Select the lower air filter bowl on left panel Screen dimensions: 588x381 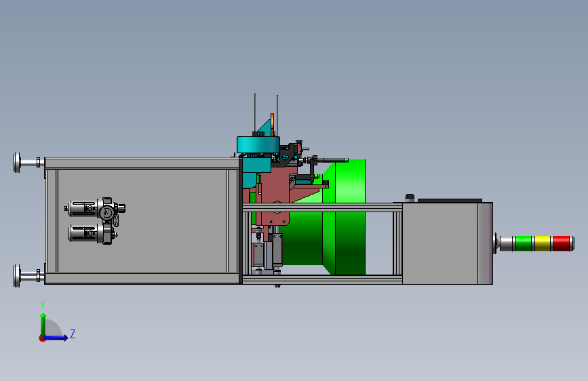click(83, 233)
